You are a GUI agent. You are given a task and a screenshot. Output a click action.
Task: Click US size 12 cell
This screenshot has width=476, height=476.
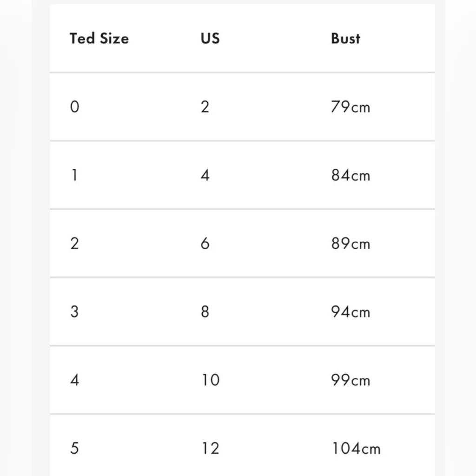[210, 448]
